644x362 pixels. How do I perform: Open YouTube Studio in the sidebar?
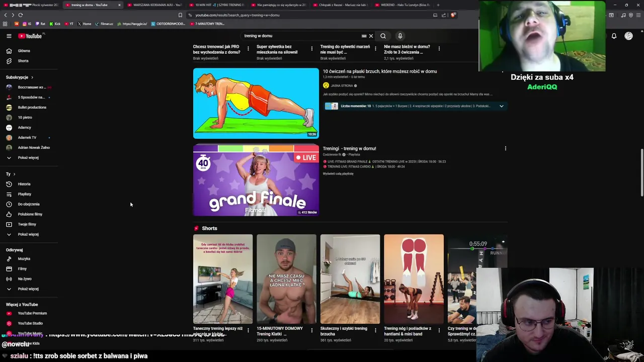[x=30, y=323]
